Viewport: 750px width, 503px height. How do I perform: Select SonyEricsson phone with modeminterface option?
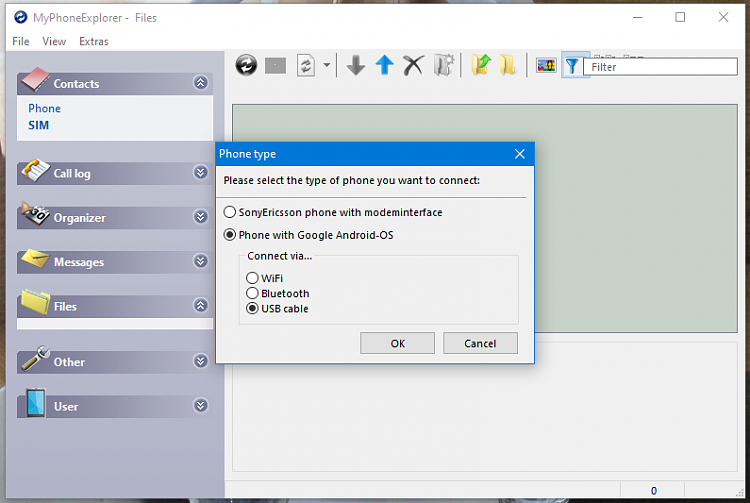230,212
